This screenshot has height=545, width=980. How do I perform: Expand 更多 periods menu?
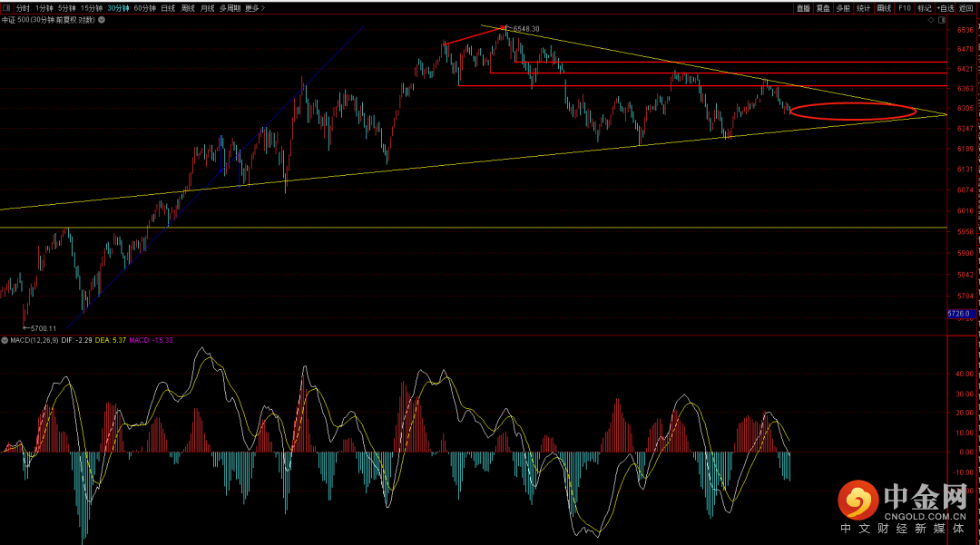click(x=255, y=8)
